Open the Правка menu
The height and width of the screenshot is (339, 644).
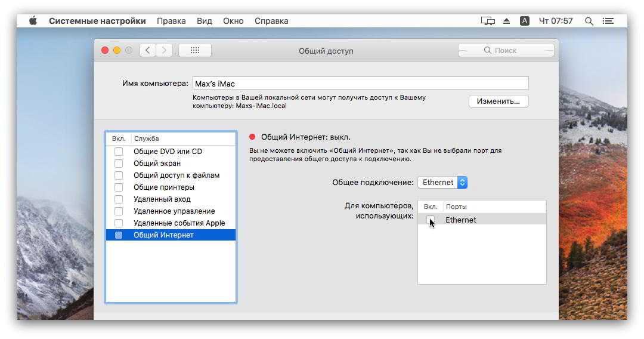tap(171, 21)
